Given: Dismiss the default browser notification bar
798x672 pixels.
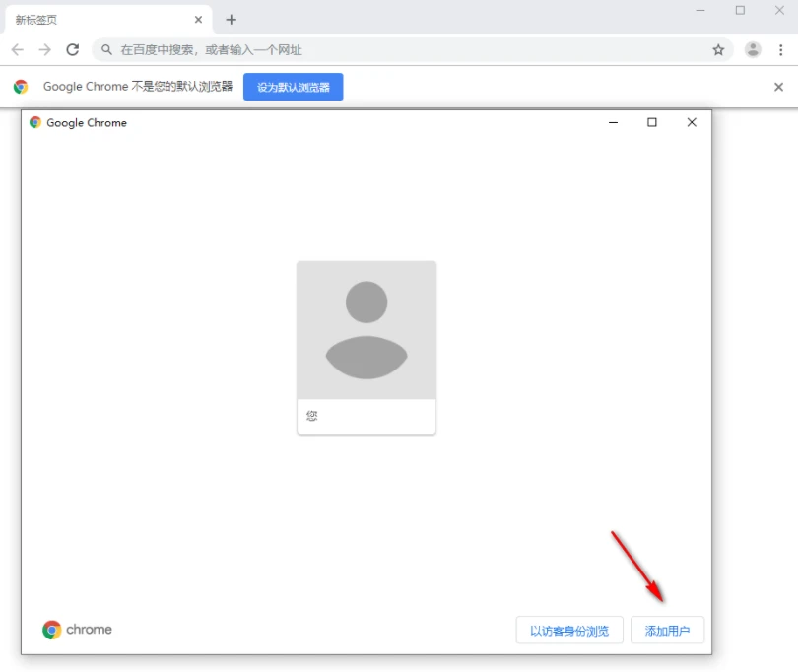Looking at the screenshot, I should tap(778, 87).
